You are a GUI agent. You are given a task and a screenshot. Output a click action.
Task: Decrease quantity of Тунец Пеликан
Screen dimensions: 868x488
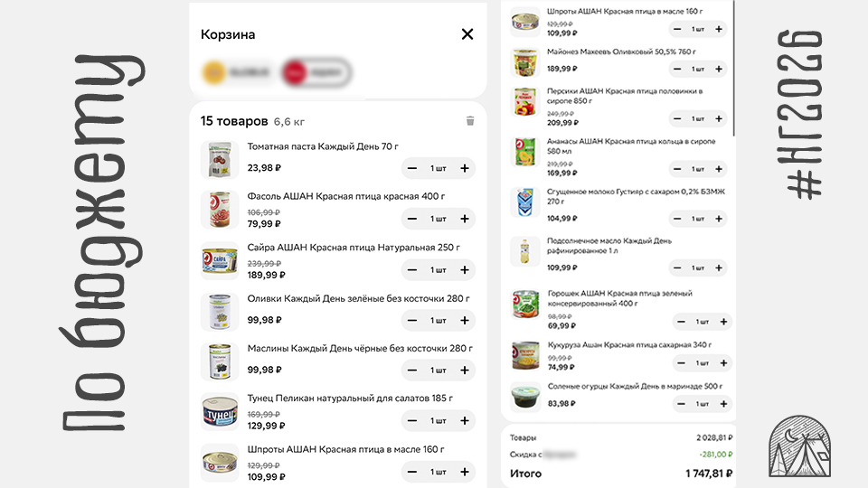point(412,420)
